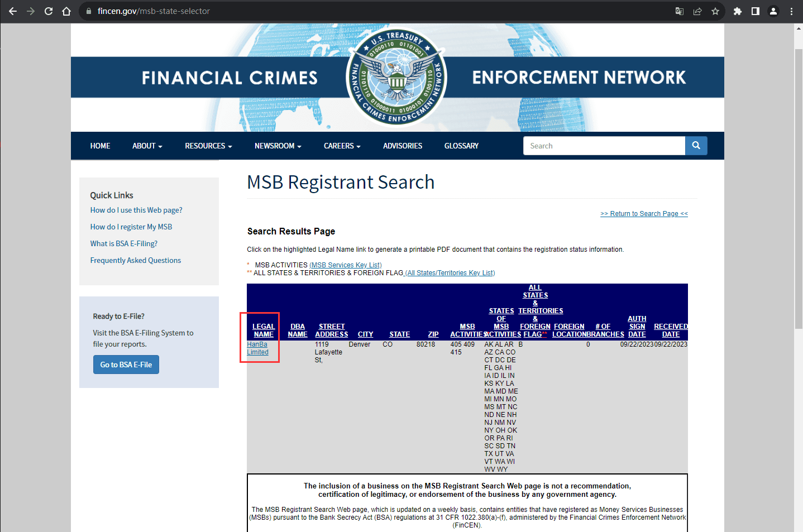The height and width of the screenshot is (532, 803).
Task: Expand the ABOUT dropdown menu
Action: [147, 146]
